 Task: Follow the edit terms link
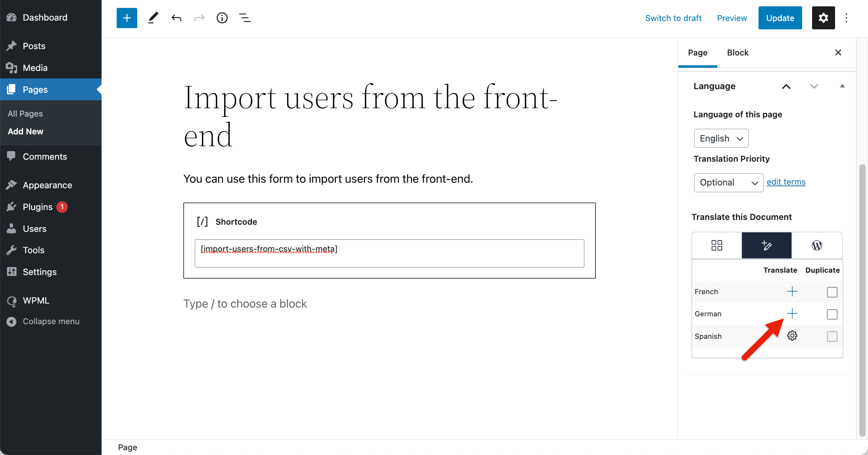(x=786, y=182)
